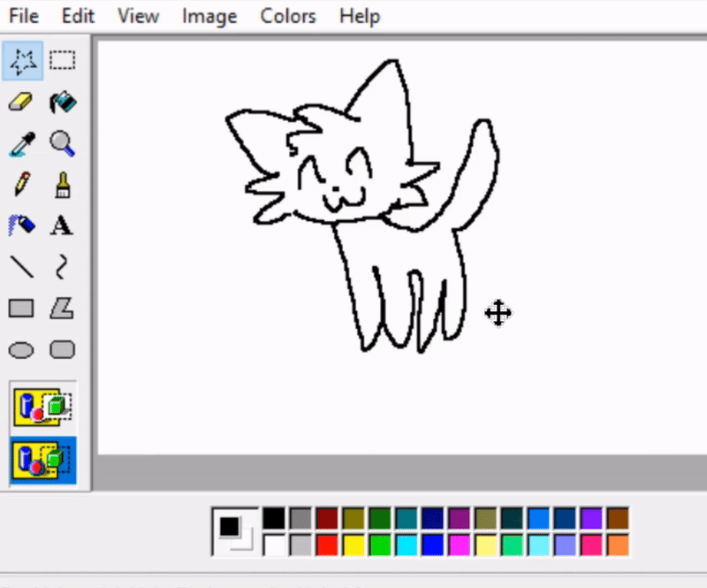Open the File menu
This screenshot has height=588, width=707.
coord(24,16)
